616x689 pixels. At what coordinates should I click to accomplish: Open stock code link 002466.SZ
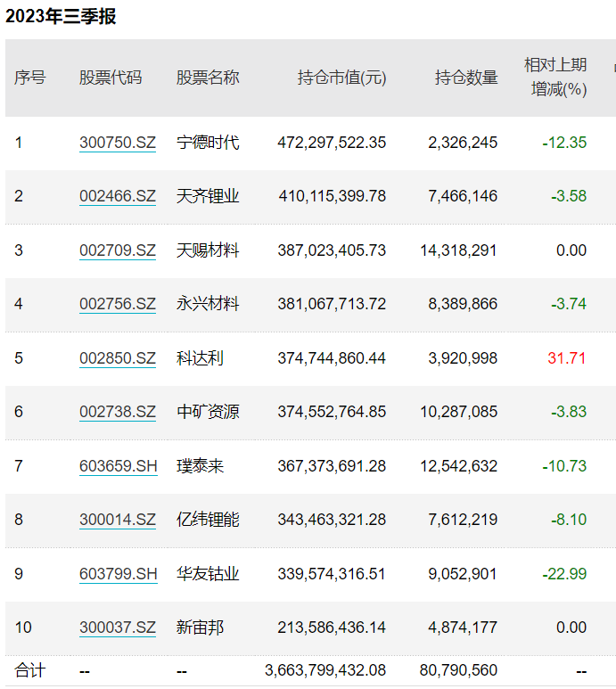tap(118, 196)
